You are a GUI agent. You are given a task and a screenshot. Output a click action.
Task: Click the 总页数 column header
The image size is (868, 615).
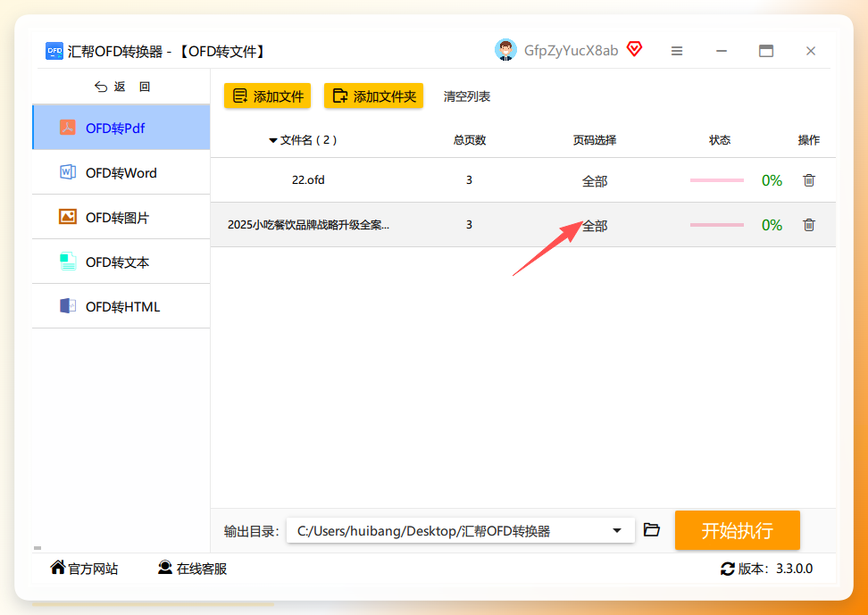pos(470,140)
